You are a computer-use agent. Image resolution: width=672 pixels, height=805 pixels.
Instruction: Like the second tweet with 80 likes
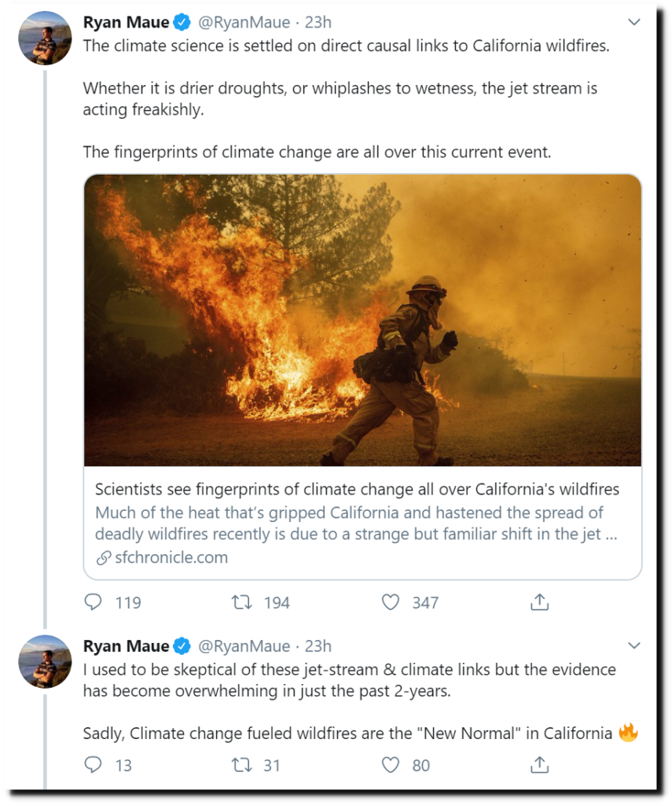391,764
